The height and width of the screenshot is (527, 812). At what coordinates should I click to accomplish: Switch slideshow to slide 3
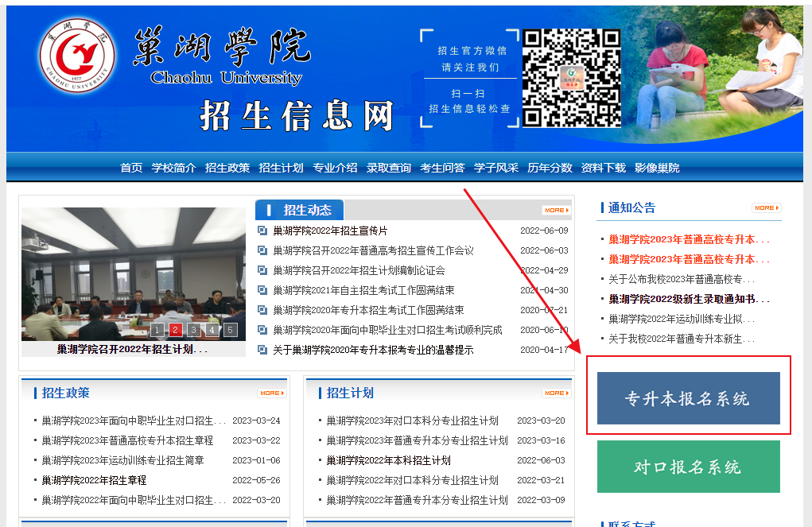194,330
